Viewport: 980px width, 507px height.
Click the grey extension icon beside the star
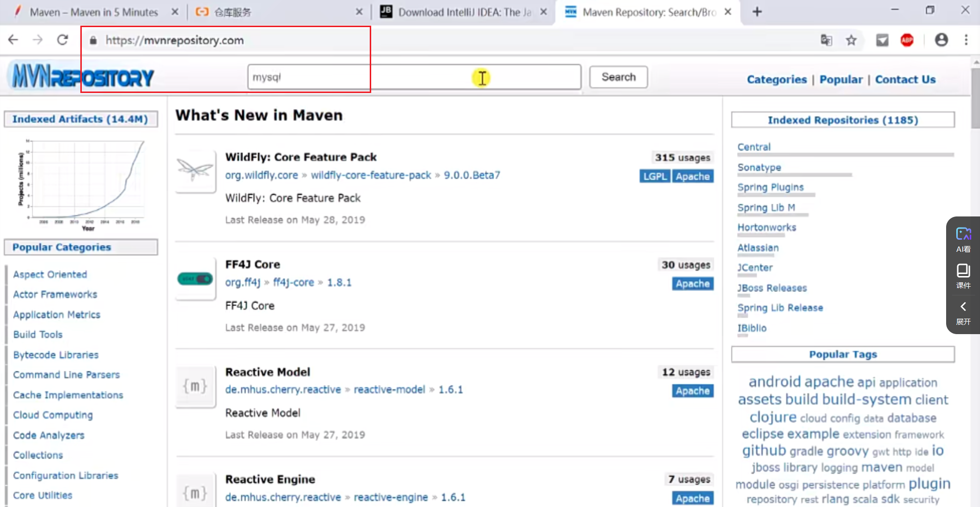point(882,40)
